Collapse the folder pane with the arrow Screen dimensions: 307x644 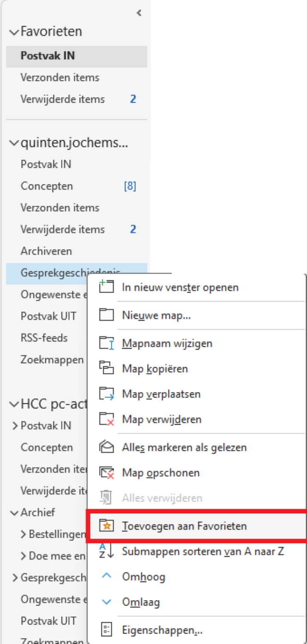(x=138, y=13)
